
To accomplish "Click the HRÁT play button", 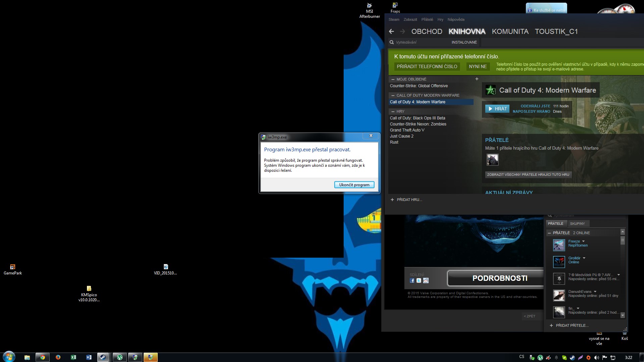I will coord(497,109).
